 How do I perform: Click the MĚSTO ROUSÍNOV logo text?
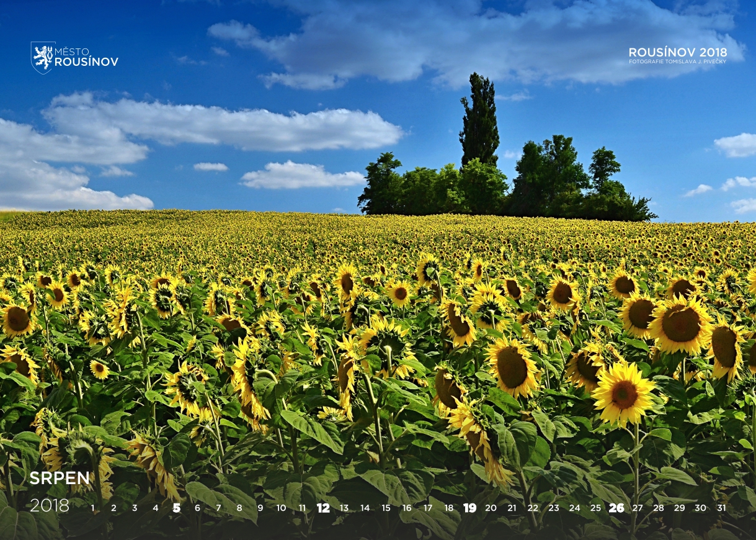[x=86, y=57]
